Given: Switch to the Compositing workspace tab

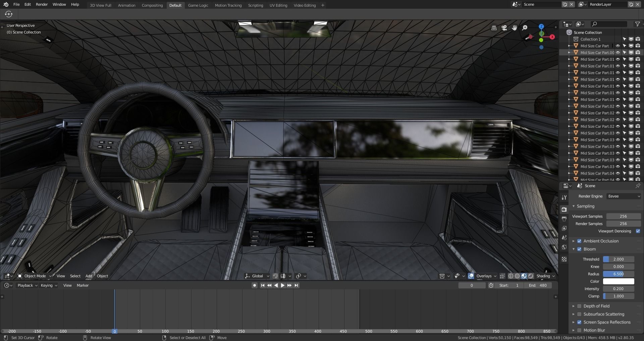Looking at the screenshot, I should coord(152,5).
